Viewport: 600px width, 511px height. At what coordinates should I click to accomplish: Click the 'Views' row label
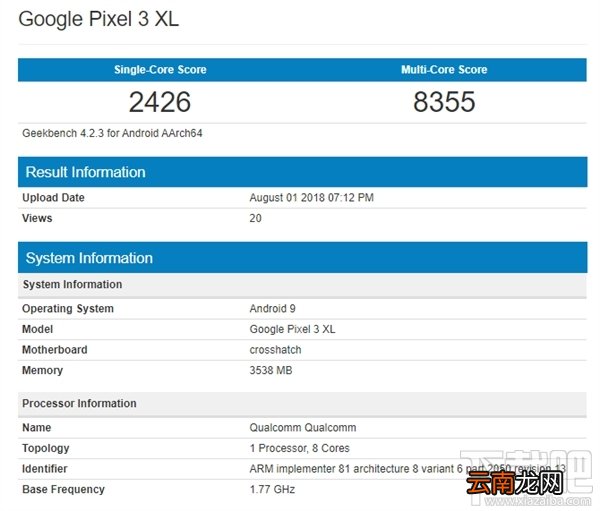click(37, 218)
